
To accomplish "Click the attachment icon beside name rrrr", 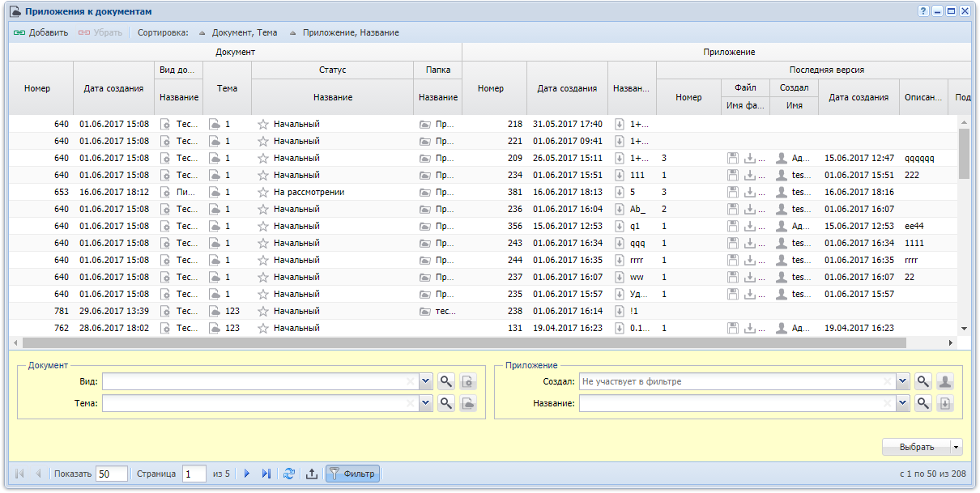I will (620, 261).
